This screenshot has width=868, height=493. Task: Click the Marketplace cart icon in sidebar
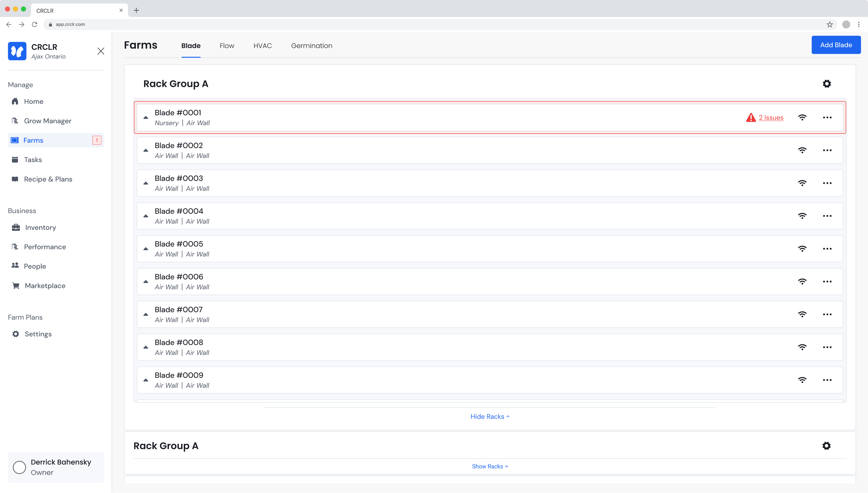point(16,285)
